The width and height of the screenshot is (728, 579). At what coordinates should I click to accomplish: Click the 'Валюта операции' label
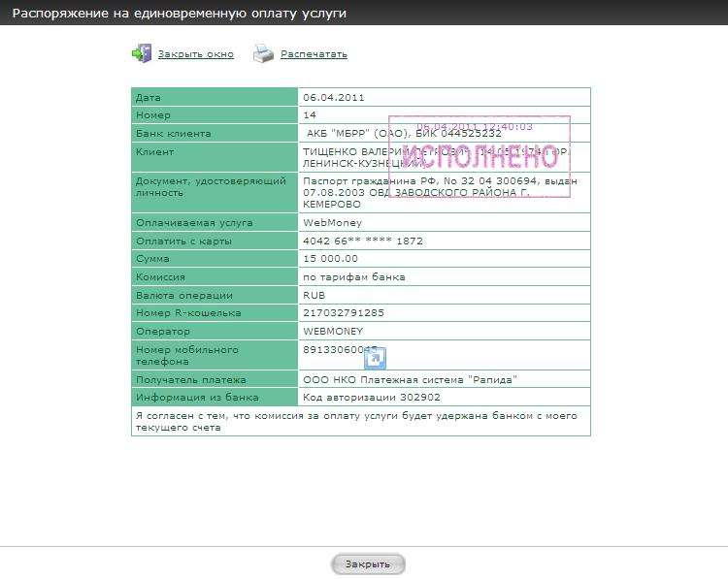[x=183, y=296]
